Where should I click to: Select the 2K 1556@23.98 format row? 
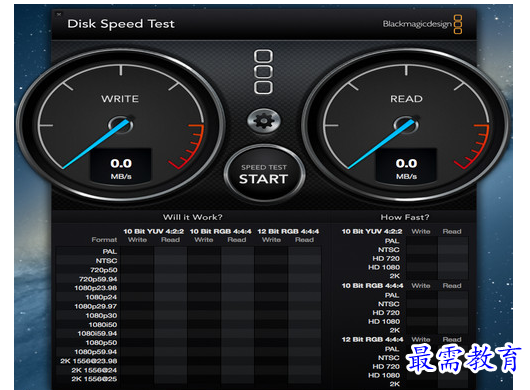pos(188,361)
